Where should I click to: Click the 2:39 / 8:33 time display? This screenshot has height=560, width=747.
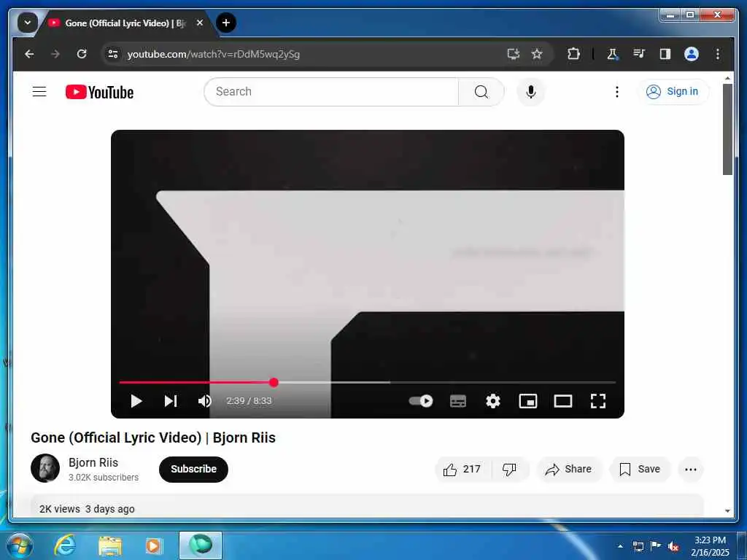tap(249, 401)
